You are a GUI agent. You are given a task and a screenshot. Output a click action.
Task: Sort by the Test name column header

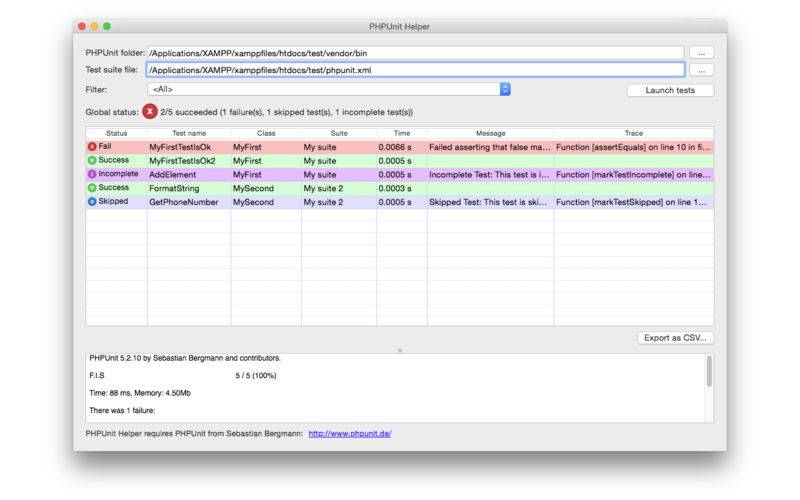(x=189, y=133)
